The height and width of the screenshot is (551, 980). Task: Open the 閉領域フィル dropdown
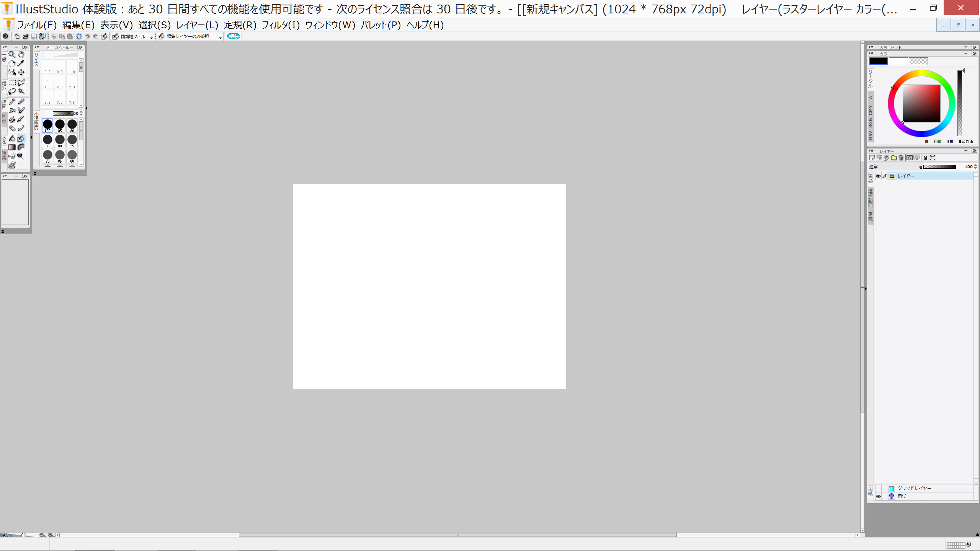(152, 37)
